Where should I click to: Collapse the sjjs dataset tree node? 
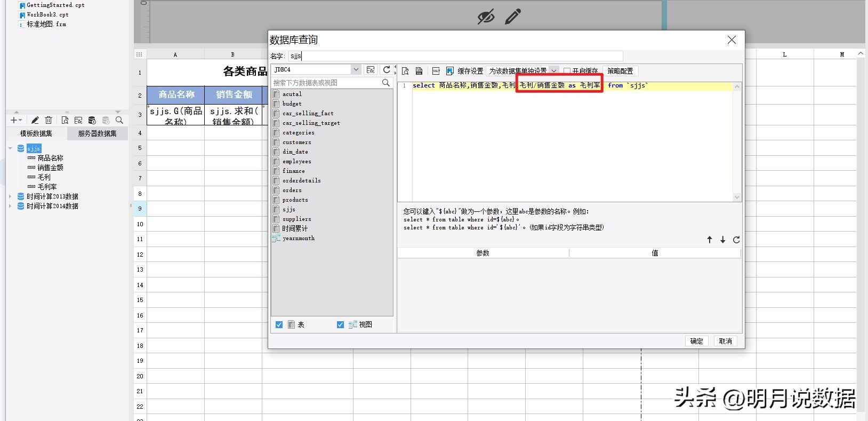pyautogui.click(x=10, y=148)
